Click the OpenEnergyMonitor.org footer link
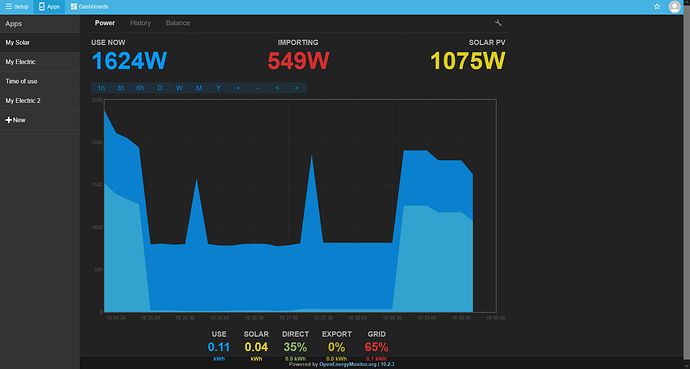The height and width of the screenshot is (369, 690). tap(348, 364)
